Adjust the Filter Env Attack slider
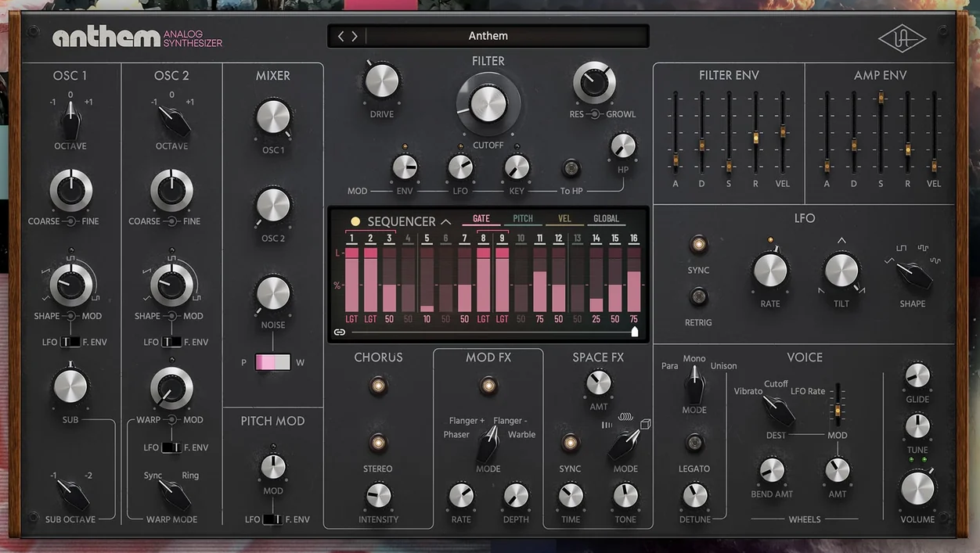The image size is (980, 553). coord(675,163)
